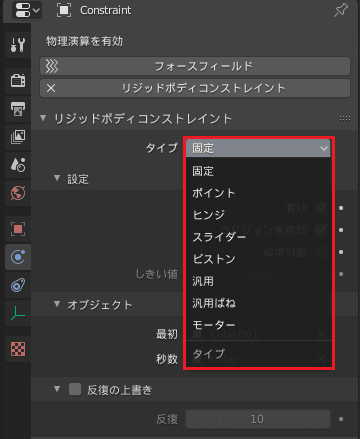Click the 秒数 object label
This screenshot has height=439, width=360.
167,359
